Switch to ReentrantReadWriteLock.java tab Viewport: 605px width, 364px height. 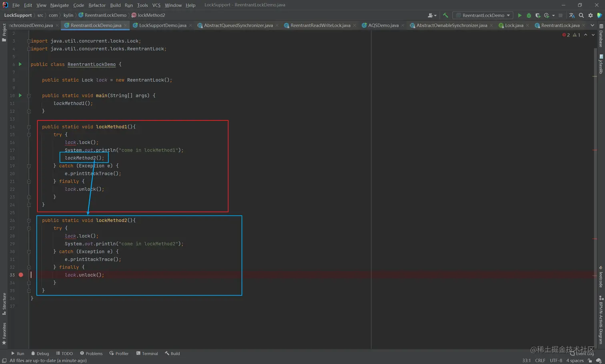point(320,25)
